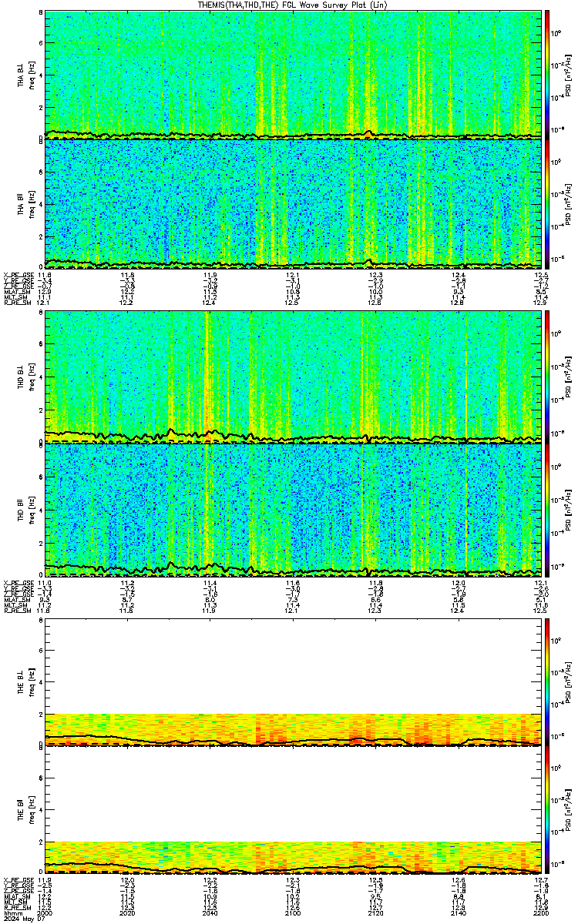This screenshot has width=578, height=924.
Task: Click the '2100' time tick label
Action: tap(293, 913)
